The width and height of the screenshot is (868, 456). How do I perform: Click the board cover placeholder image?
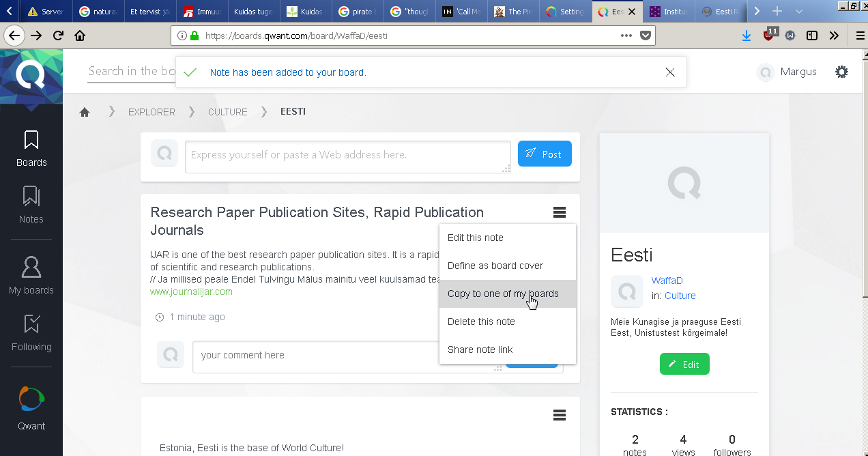[684, 182]
